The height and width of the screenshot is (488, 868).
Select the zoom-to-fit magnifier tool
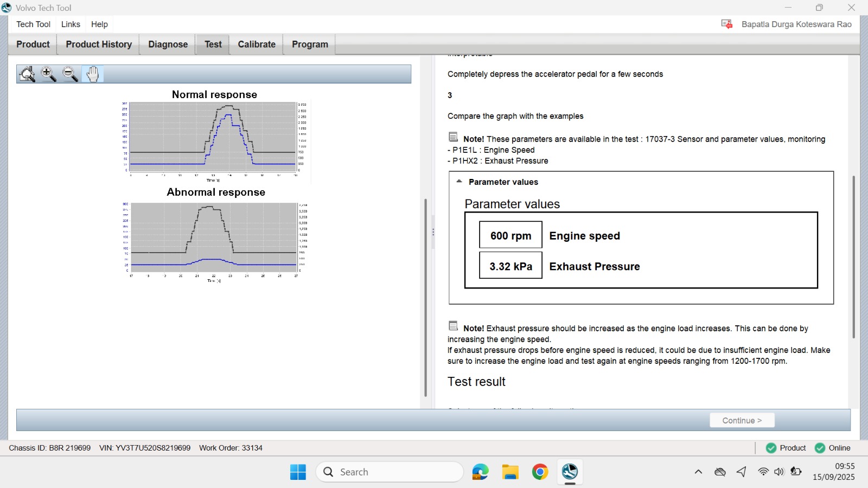click(27, 74)
